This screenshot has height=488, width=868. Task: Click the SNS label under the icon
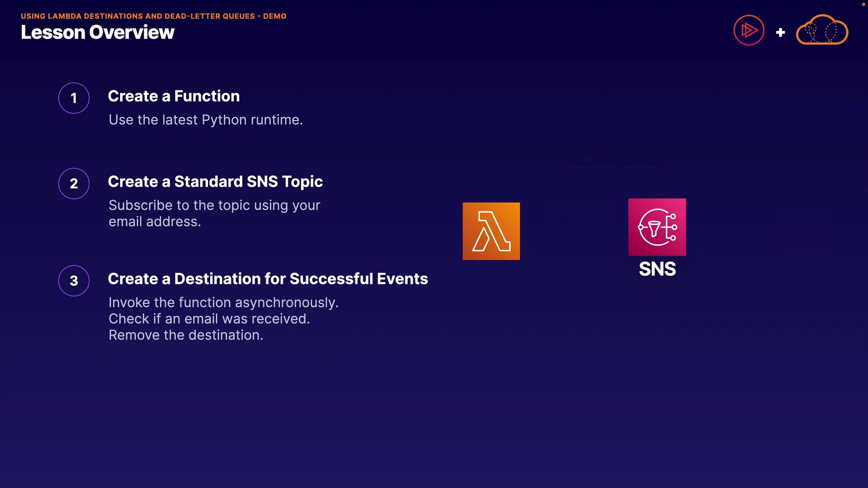coord(657,269)
